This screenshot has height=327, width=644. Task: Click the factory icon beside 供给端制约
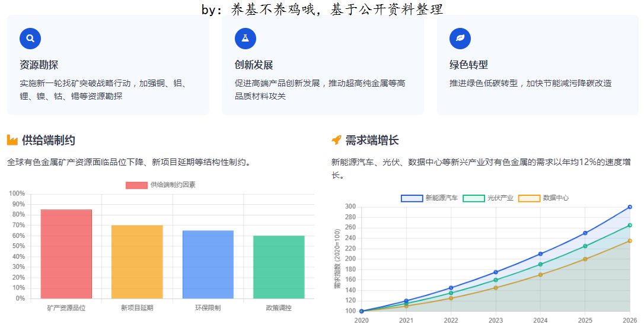tap(12, 140)
